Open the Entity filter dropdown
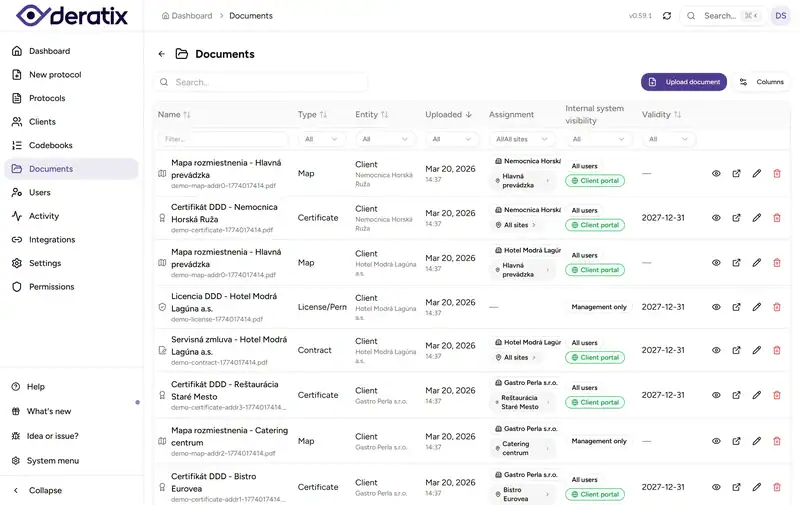Image resolution: width=800 pixels, height=505 pixels. tap(384, 139)
